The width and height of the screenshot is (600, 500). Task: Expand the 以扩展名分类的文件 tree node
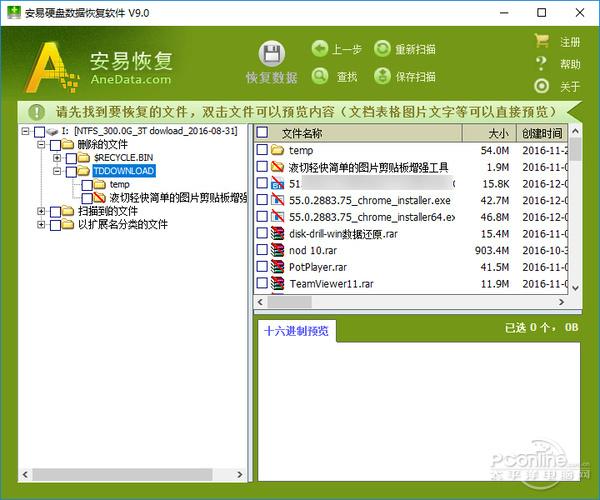pos(41,224)
